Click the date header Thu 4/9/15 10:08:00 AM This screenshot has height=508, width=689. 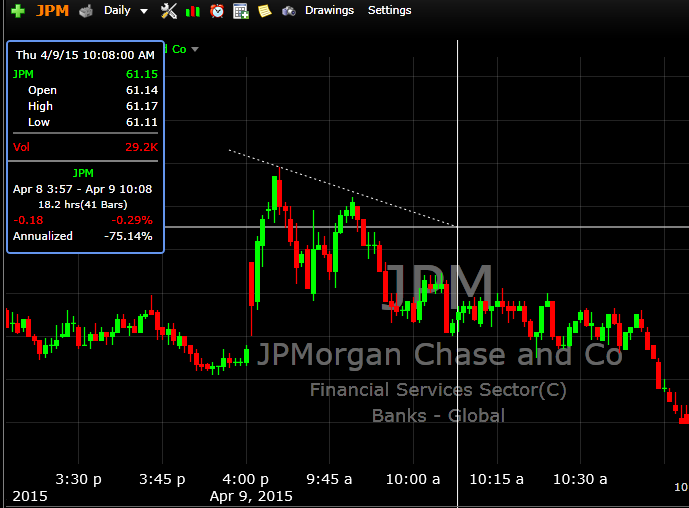[x=85, y=55]
